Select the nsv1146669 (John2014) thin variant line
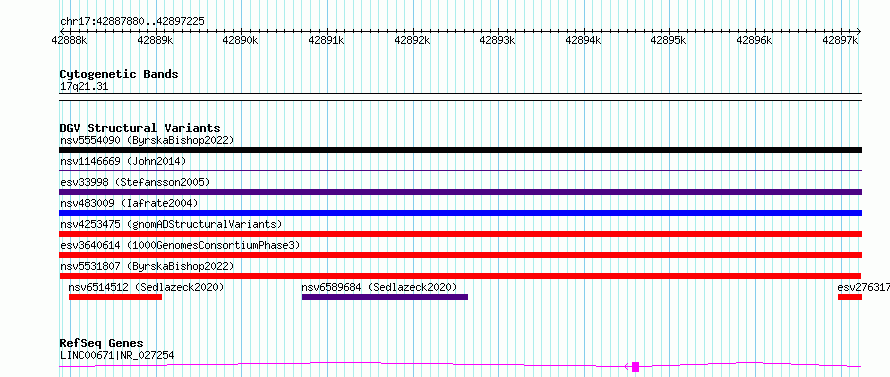This screenshot has width=890, height=377. click(x=460, y=170)
